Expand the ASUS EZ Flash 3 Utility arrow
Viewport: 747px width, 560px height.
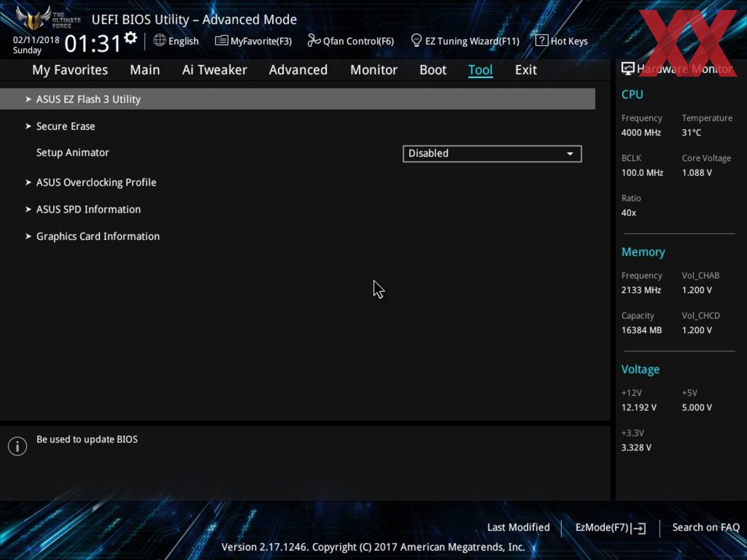tap(28, 99)
